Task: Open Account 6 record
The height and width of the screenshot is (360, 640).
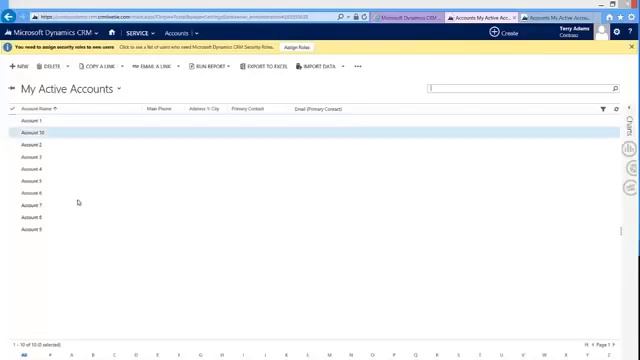Action: pyautogui.click(x=31, y=193)
